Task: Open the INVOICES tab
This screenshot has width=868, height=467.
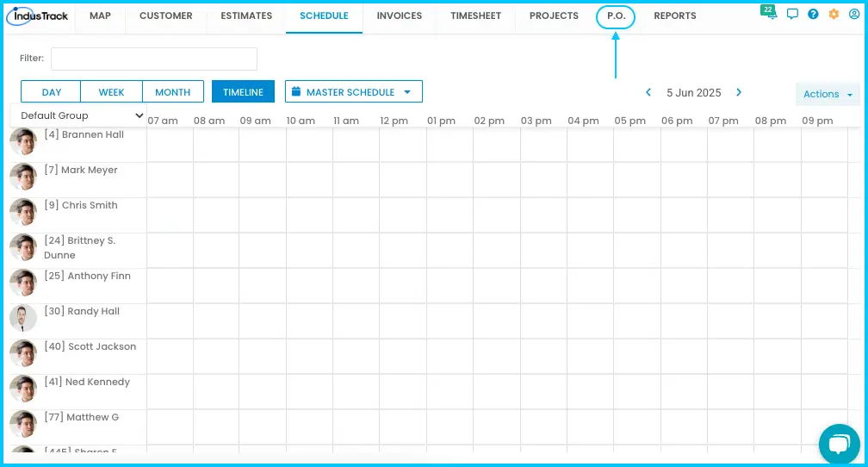Action: point(400,16)
